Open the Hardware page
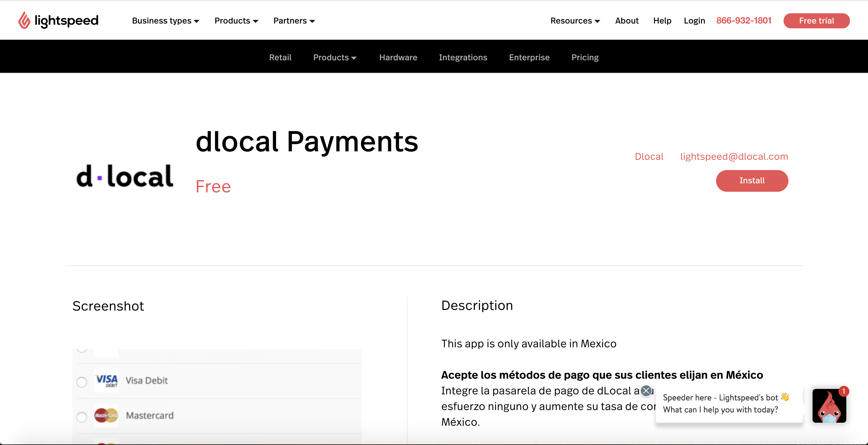The height and width of the screenshot is (445, 868). pos(398,57)
